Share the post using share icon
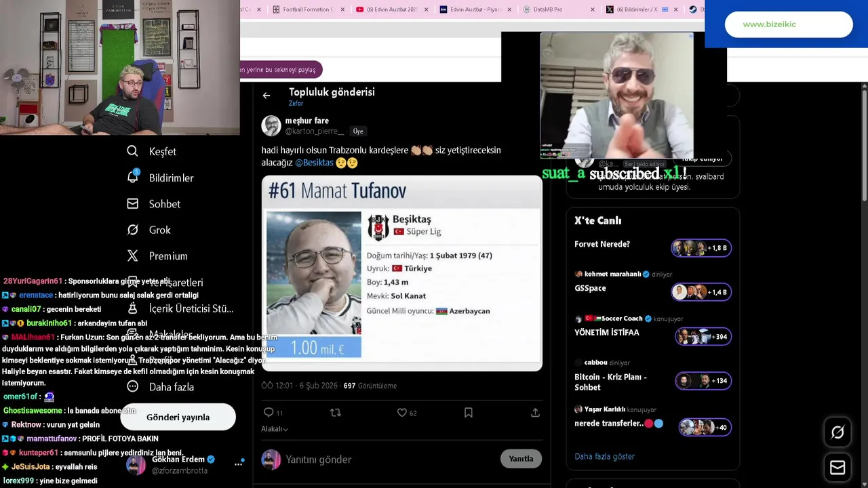The image size is (868, 488). 535,412
